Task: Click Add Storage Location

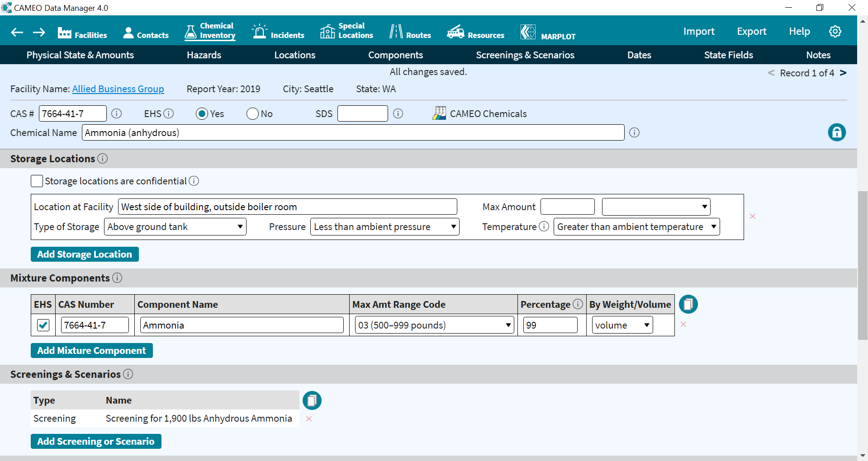Action: 85,254
